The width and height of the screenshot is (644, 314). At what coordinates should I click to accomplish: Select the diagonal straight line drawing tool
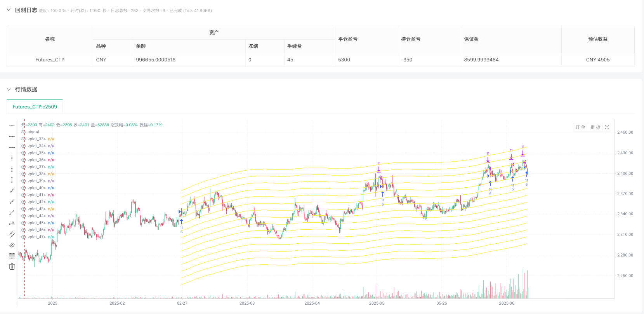[x=12, y=190]
